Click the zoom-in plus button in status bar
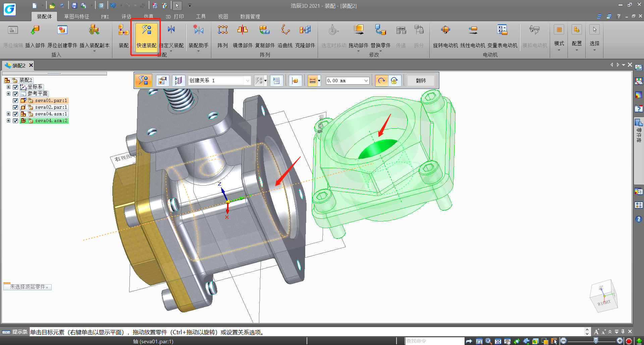The width and height of the screenshot is (644, 345). click(x=620, y=341)
